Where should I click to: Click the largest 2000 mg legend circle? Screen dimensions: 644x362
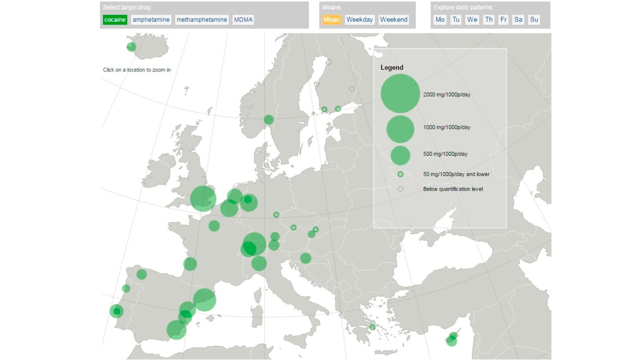coord(400,93)
